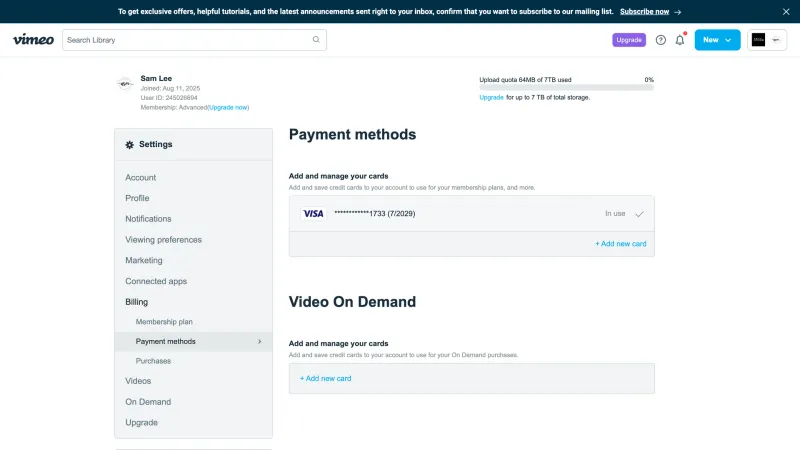800x450 pixels.
Task: Click the Sam Lee name
Action: point(156,78)
